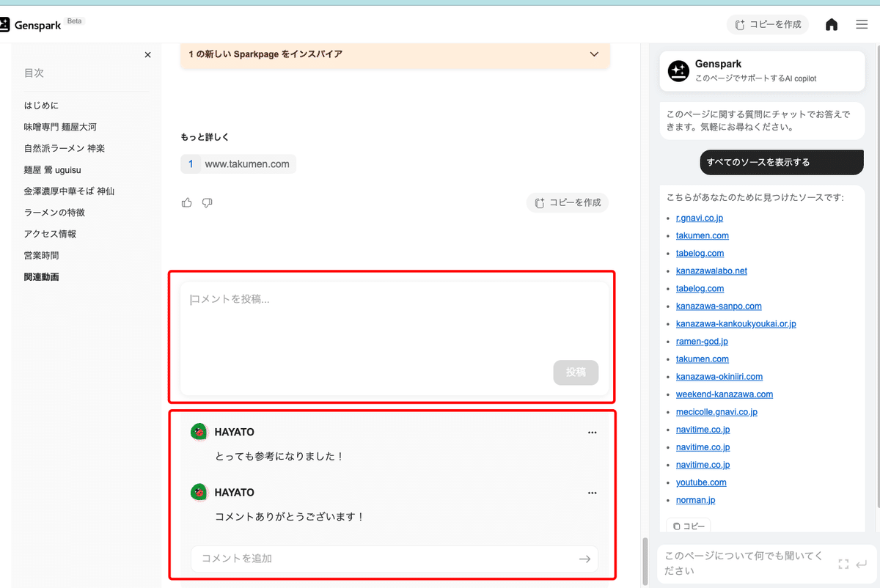Open options menu for とっても参考になりました comment
880x588 pixels.
pyautogui.click(x=593, y=433)
